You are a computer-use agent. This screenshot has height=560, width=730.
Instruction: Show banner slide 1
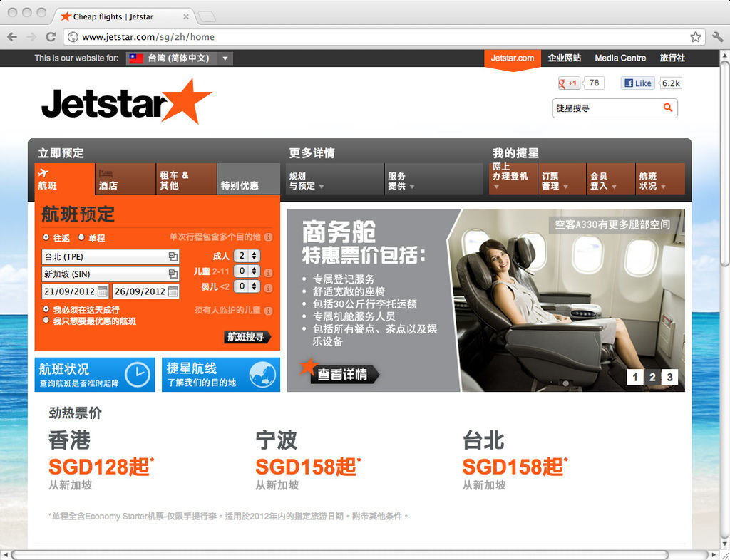(x=635, y=377)
